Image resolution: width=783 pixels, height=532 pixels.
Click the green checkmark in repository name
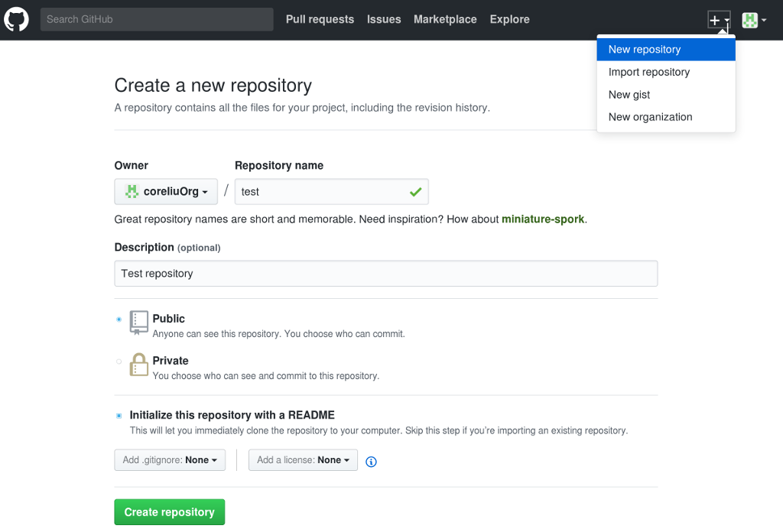[x=415, y=192]
